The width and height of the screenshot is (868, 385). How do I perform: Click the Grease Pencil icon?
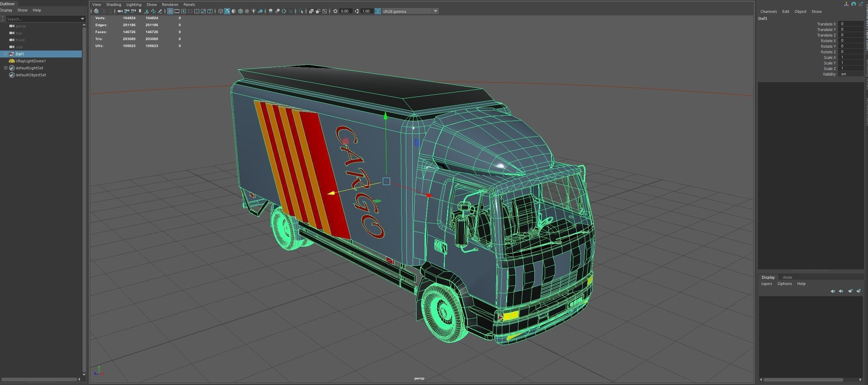(x=160, y=11)
